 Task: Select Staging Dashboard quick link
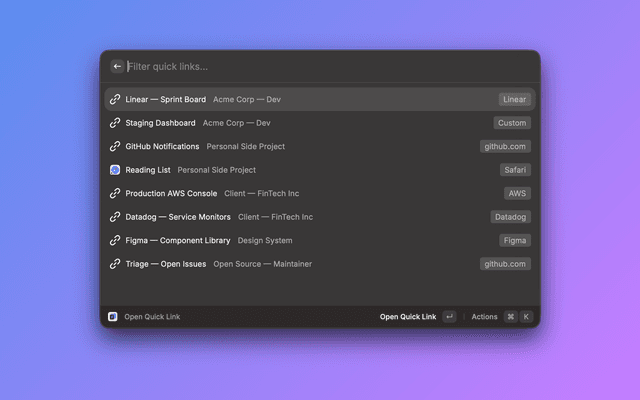[x=320, y=123]
